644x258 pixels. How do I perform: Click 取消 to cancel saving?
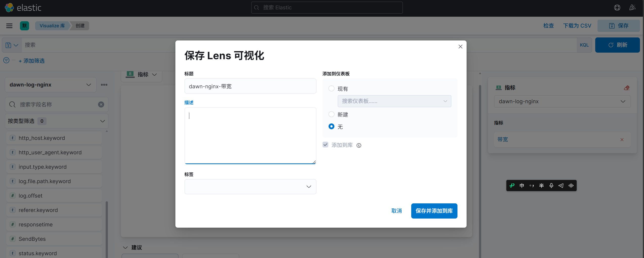[x=397, y=211]
